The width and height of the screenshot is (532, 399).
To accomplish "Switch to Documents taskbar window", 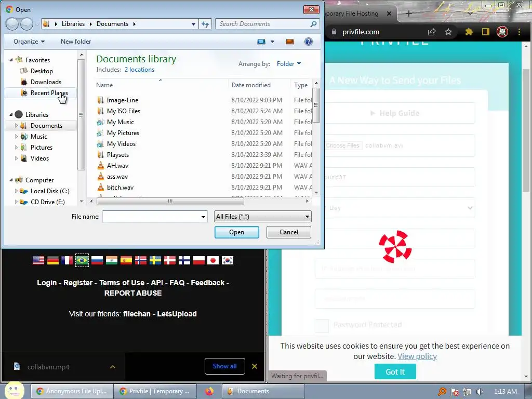I will point(263,391).
